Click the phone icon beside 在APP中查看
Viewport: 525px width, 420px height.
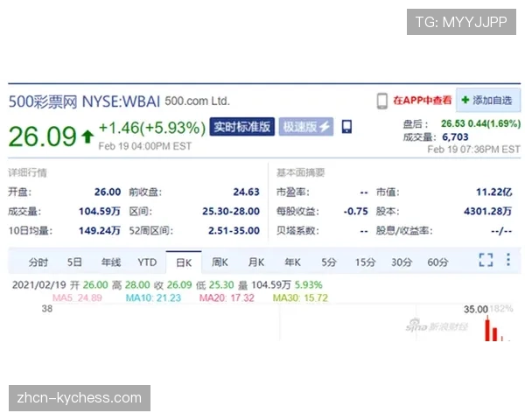382,101
